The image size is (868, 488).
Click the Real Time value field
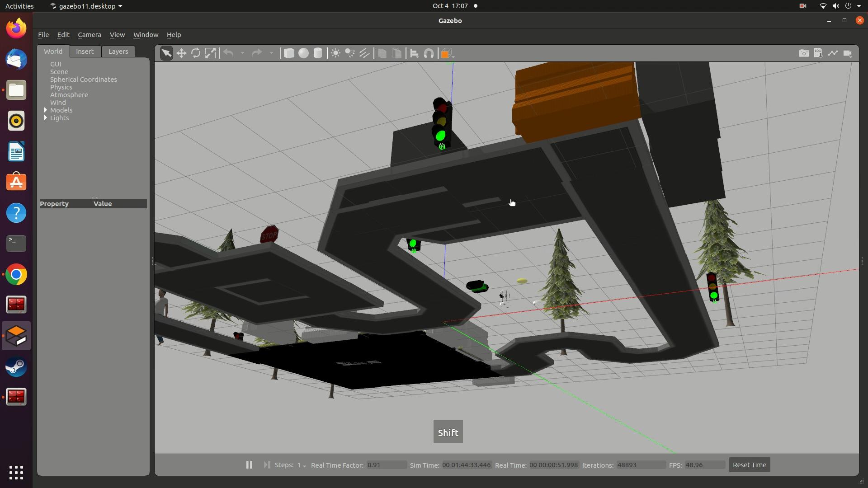pyautogui.click(x=554, y=465)
